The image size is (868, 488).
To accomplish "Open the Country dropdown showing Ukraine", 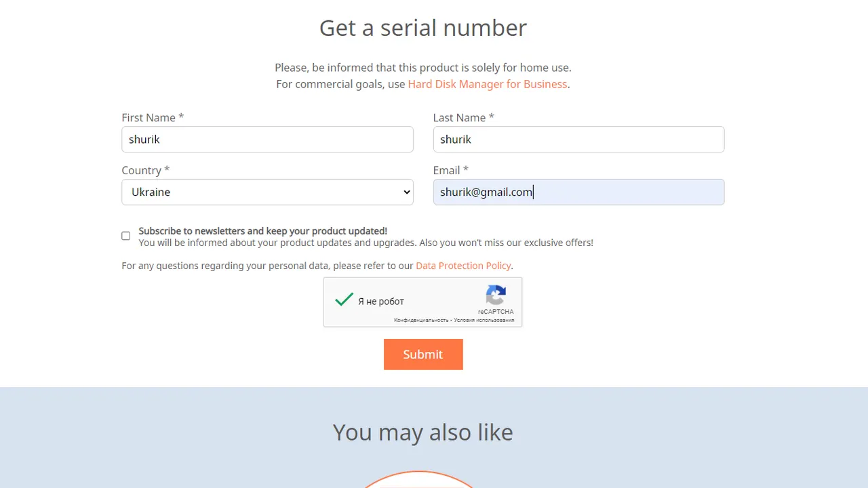I will point(267,192).
